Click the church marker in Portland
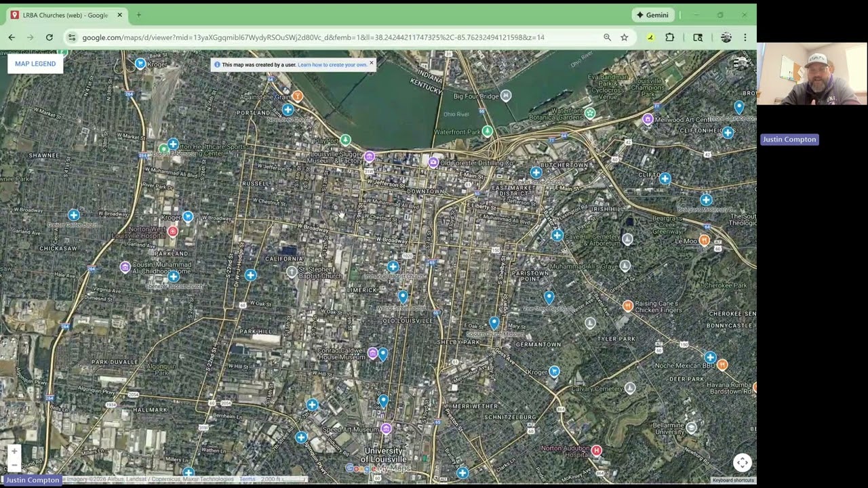 click(x=288, y=109)
